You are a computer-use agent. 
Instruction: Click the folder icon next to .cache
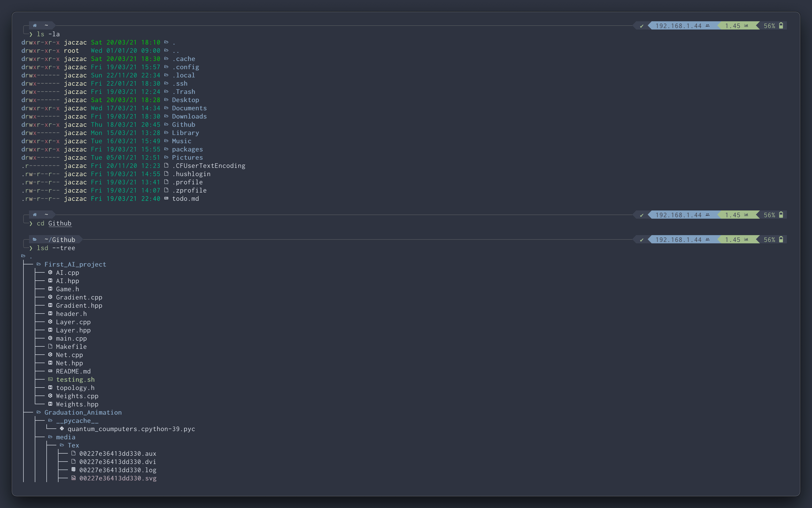pyautogui.click(x=166, y=59)
